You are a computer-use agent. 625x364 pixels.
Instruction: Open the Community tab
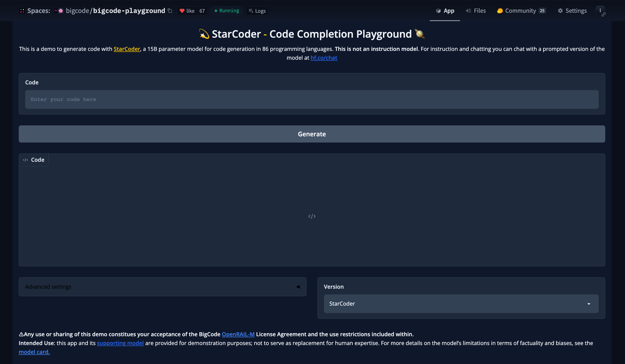pyautogui.click(x=521, y=11)
